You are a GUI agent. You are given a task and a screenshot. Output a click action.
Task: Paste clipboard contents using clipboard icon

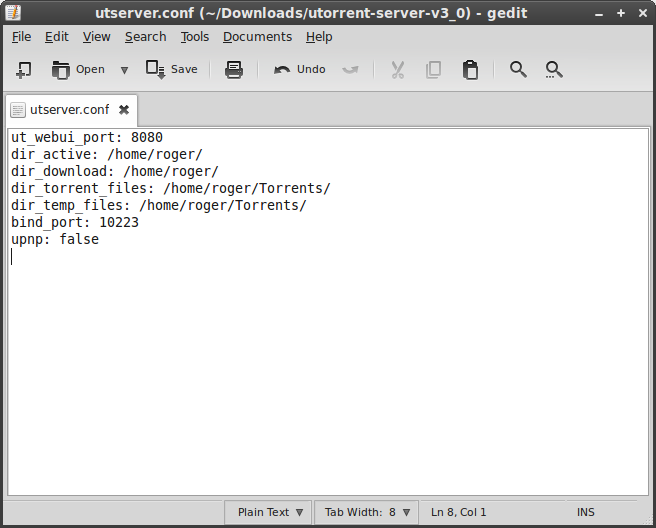470,69
